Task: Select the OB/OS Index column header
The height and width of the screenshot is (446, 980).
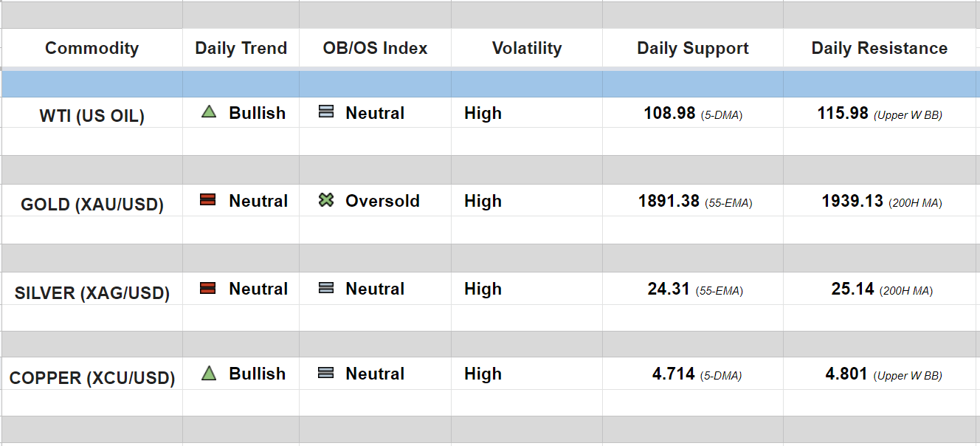Action: (375, 49)
